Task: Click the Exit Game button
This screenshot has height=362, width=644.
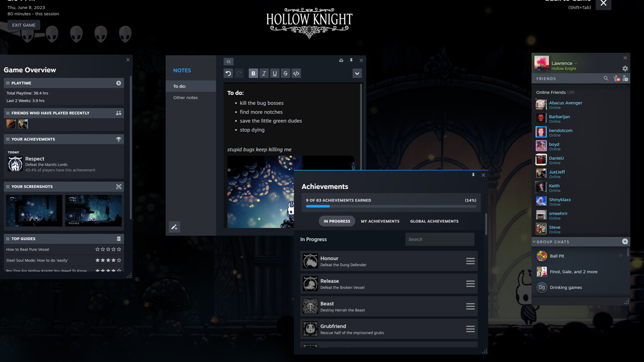Action: click(24, 25)
